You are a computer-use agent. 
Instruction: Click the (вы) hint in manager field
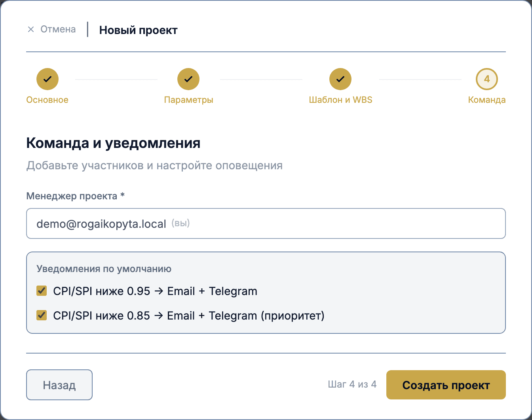(x=180, y=223)
